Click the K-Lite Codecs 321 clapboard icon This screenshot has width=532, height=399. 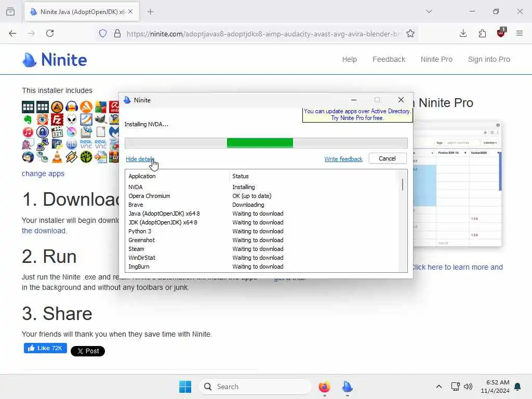pyautogui.click(x=57, y=132)
